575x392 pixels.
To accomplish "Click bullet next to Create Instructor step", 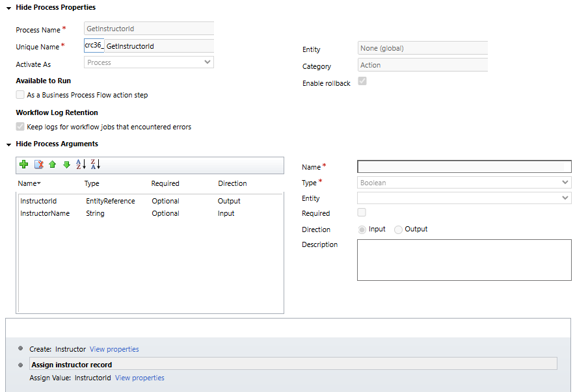I will 21,348.
